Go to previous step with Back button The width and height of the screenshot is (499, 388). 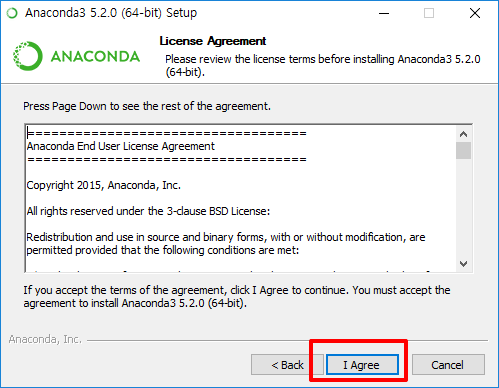[x=287, y=365]
